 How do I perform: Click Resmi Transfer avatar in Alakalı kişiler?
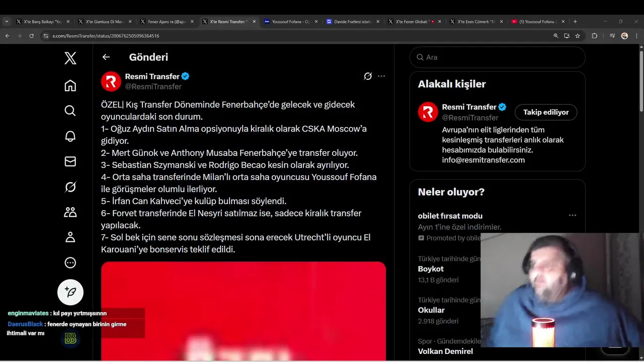point(428,112)
